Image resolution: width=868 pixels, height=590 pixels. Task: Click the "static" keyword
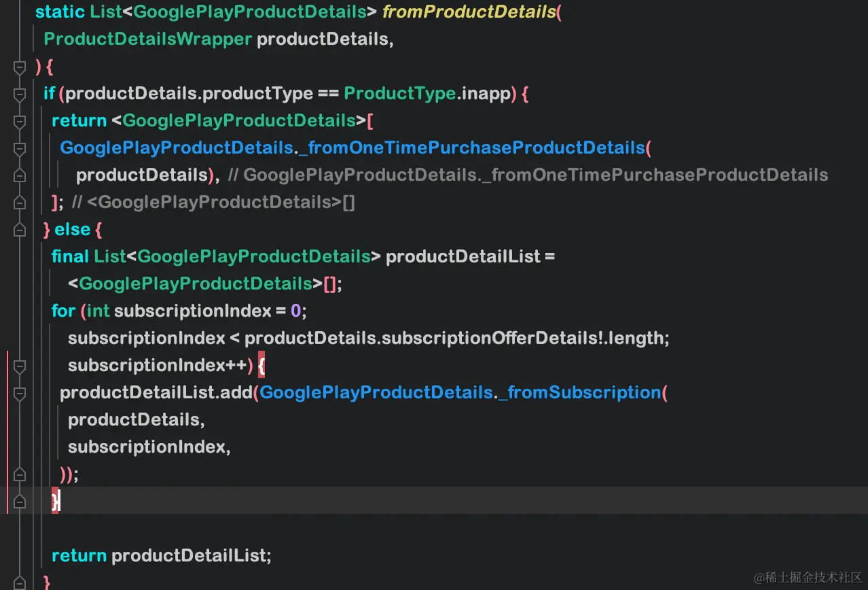[60, 12]
